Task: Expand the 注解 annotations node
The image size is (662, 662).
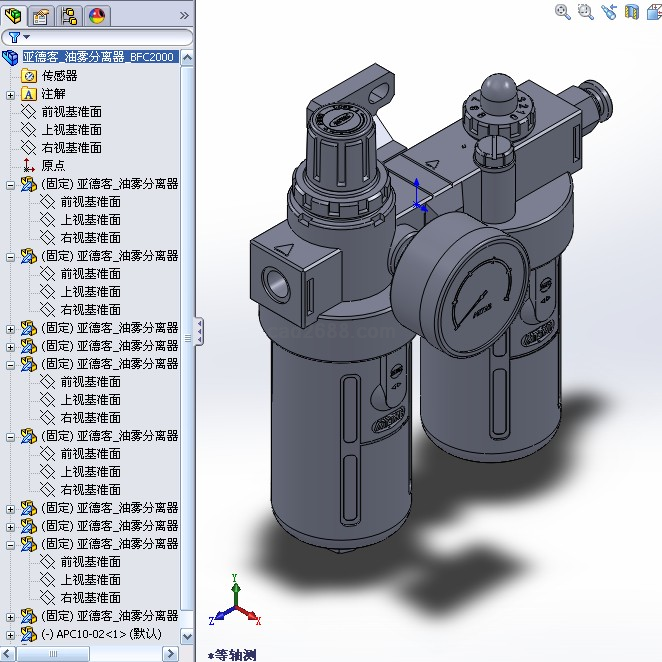Action: click(10, 94)
